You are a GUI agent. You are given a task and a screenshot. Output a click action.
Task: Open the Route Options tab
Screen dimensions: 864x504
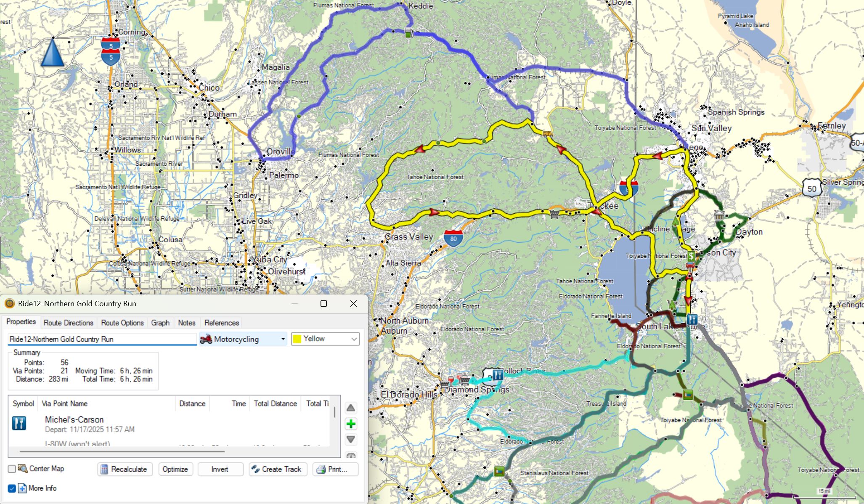122,323
